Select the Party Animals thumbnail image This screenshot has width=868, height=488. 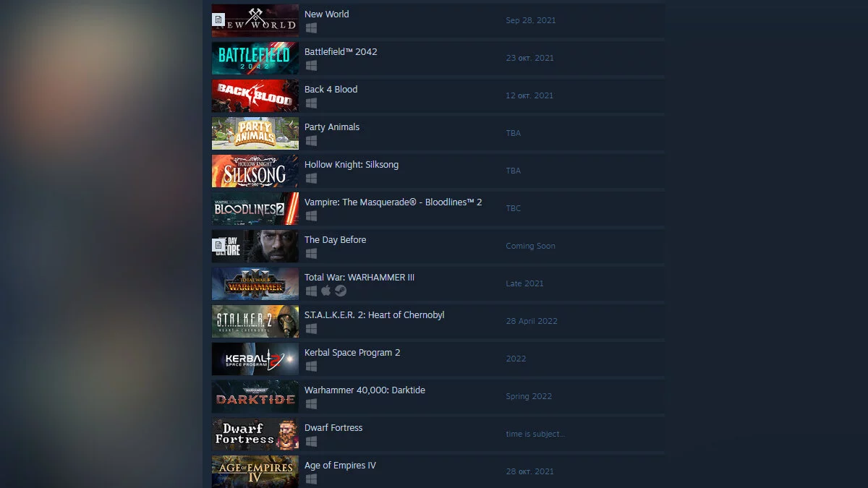pos(255,133)
